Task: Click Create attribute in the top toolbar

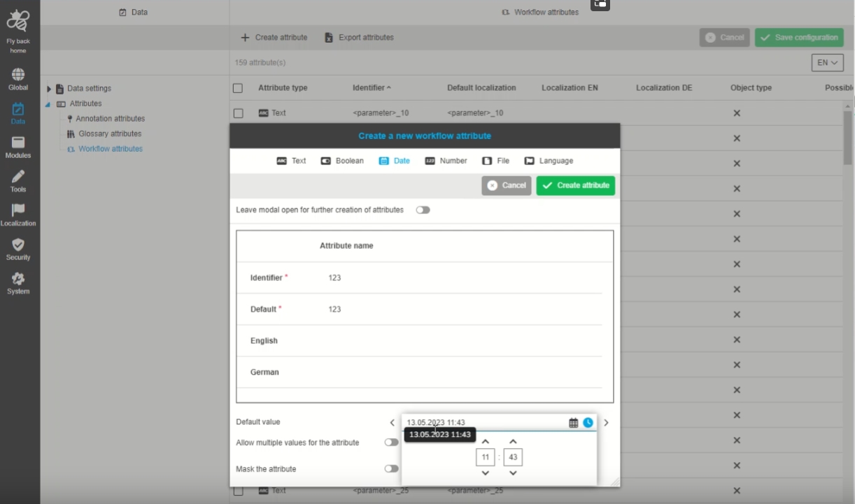Action: click(x=274, y=37)
